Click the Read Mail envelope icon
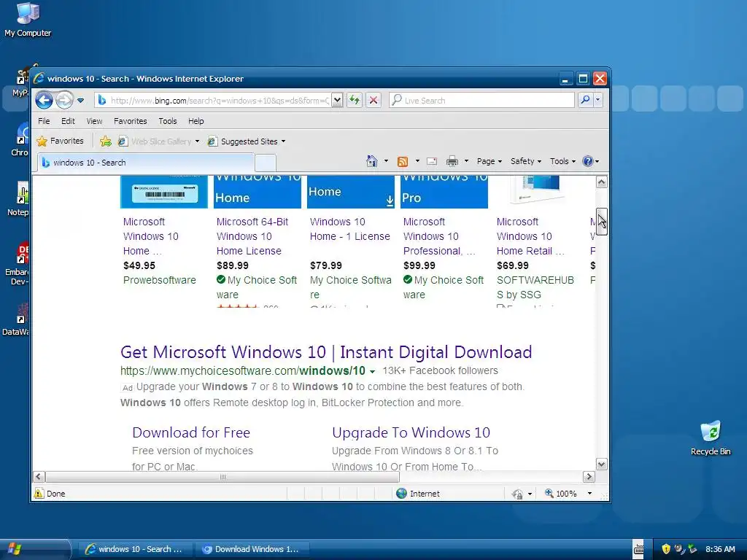The image size is (747, 560). pos(432,161)
